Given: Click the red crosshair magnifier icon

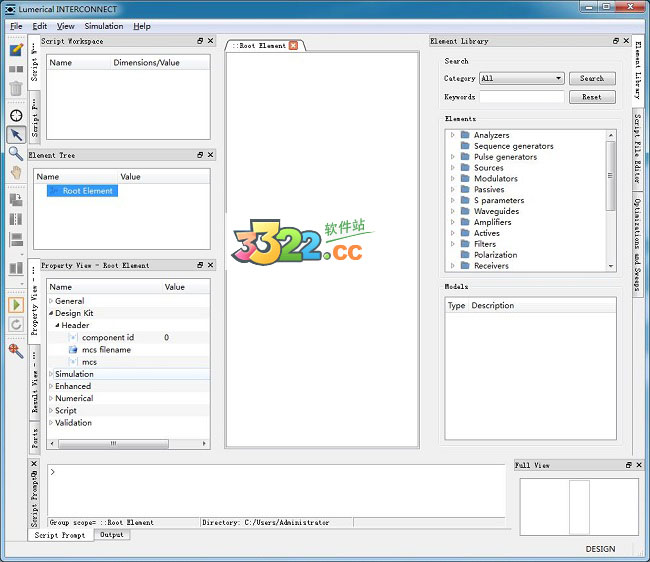Looking at the screenshot, I should pos(16,351).
